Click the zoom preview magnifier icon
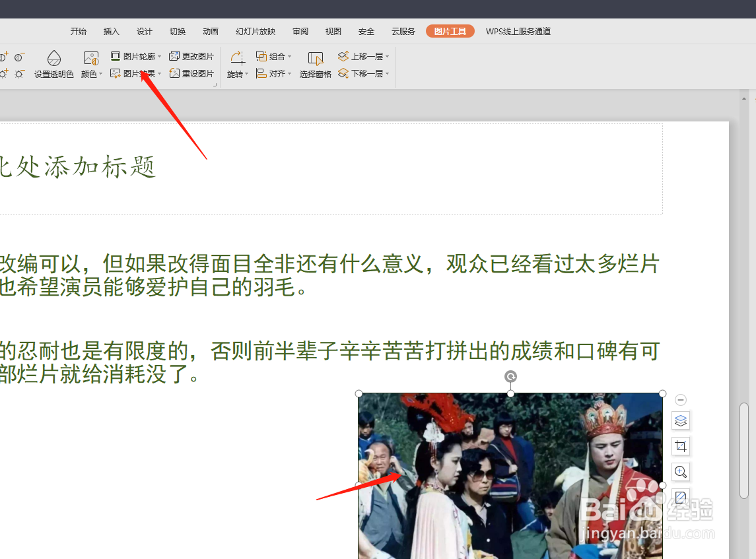756x559 pixels. (680, 472)
